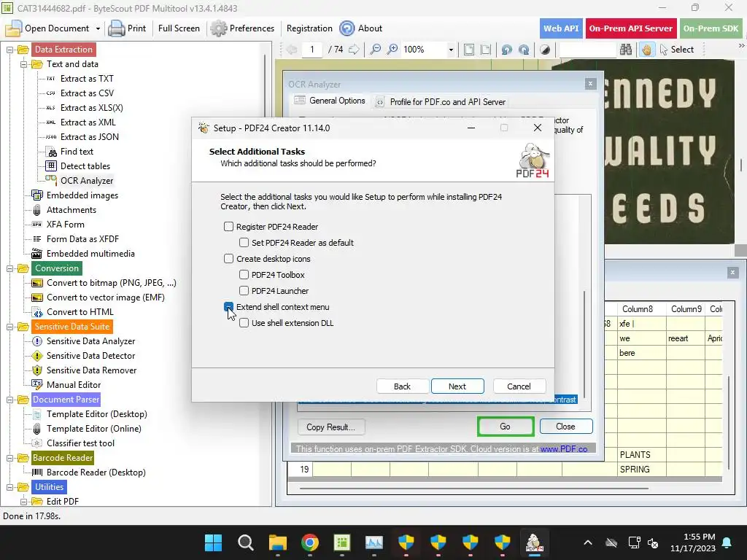This screenshot has height=560, width=747.
Task: Select Extract as TXT
Action: [x=87, y=79]
